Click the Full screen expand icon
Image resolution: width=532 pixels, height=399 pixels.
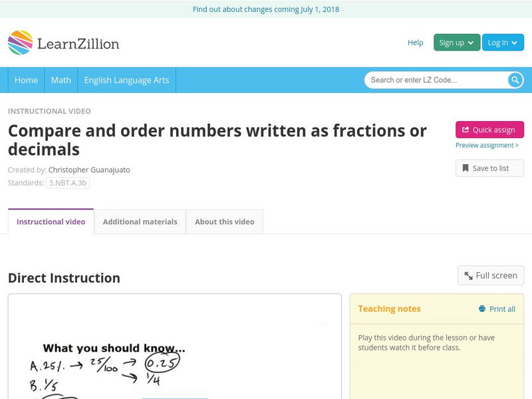[x=469, y=275]
